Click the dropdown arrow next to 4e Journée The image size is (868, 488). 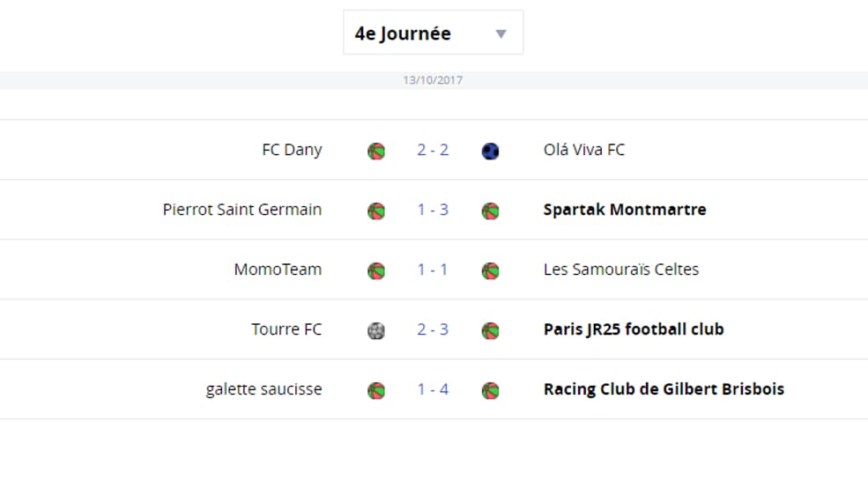point(501,33)
